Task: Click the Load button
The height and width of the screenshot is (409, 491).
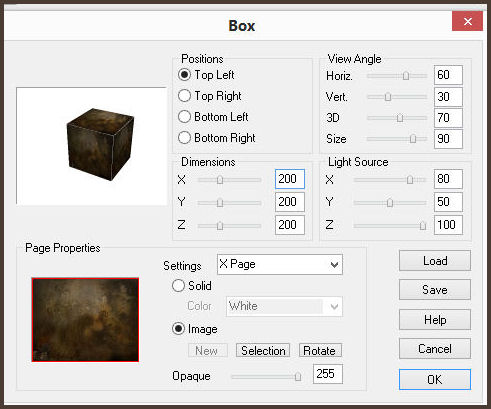Action: tap(435, 261)
